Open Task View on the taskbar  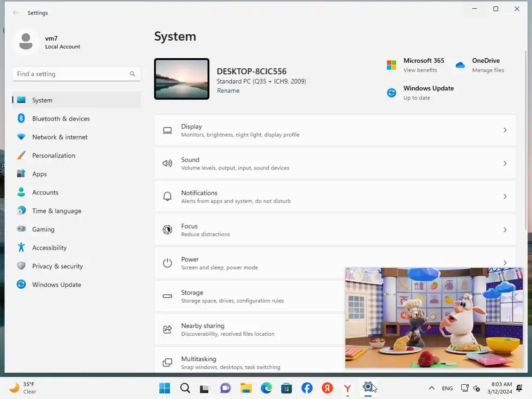(x=204, y=388)
